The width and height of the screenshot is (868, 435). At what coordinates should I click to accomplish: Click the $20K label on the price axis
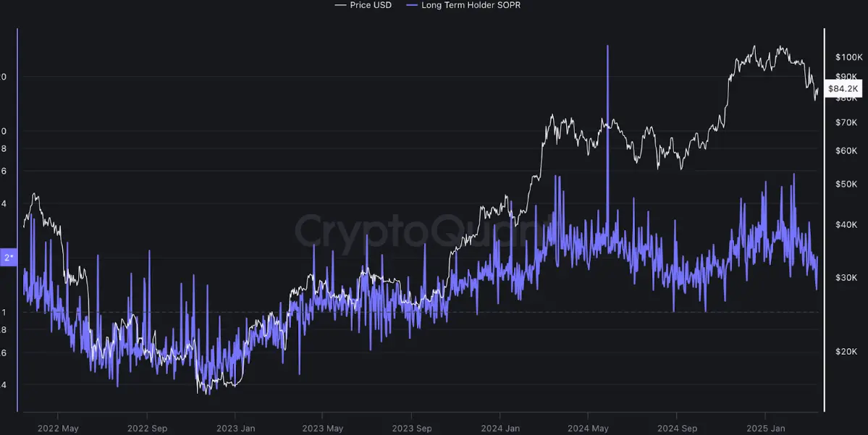tap(845, 351)
